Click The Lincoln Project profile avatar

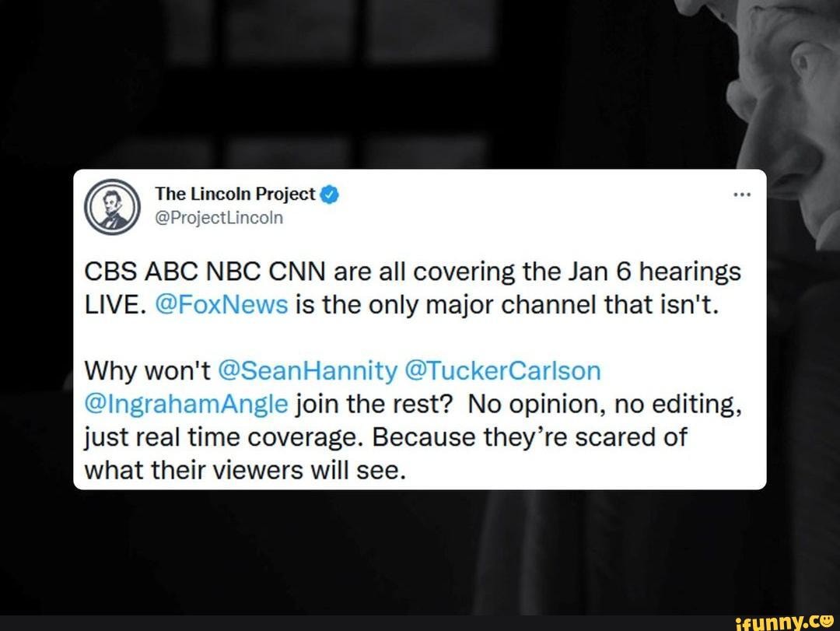pyautogui.click(x=113, y=207)
